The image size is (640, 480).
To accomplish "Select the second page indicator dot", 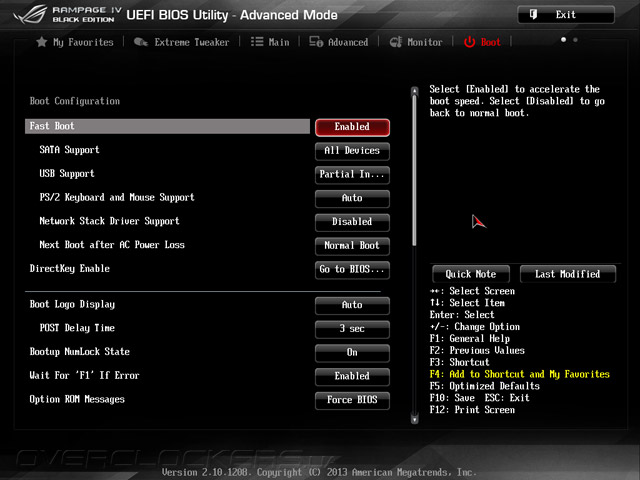I will (x=575, y=40).
